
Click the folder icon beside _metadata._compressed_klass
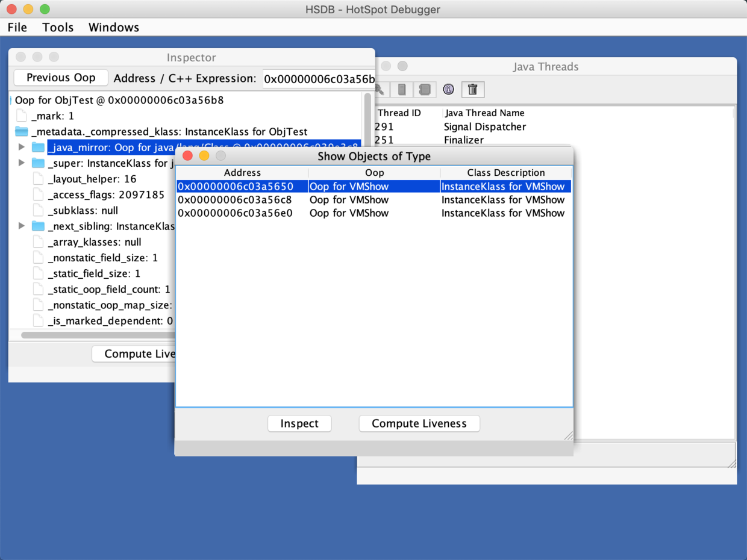22,132
